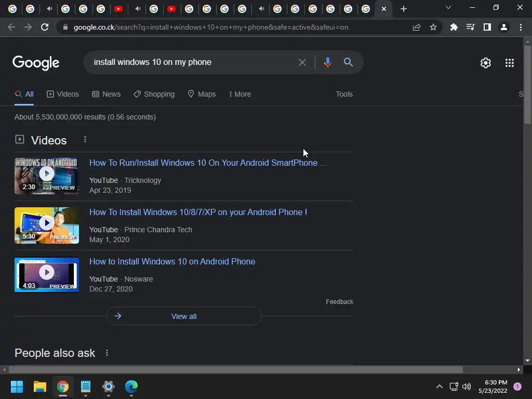Viewport: 532px width, 399px height.
Task: Open the volume tray icon
Action: pyautogui.click(x=467, y=387)
